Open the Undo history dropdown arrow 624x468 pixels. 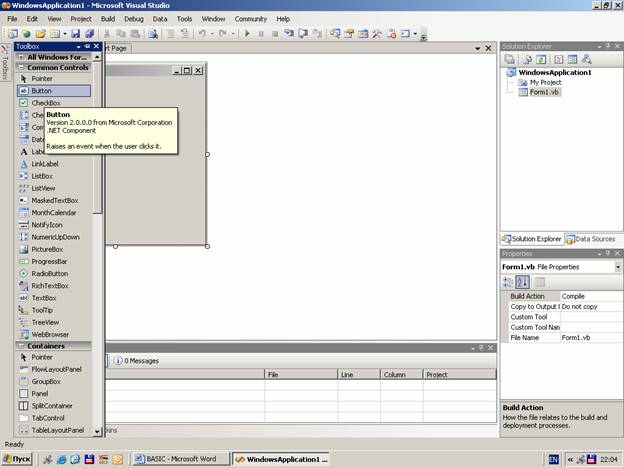[212, 34]
